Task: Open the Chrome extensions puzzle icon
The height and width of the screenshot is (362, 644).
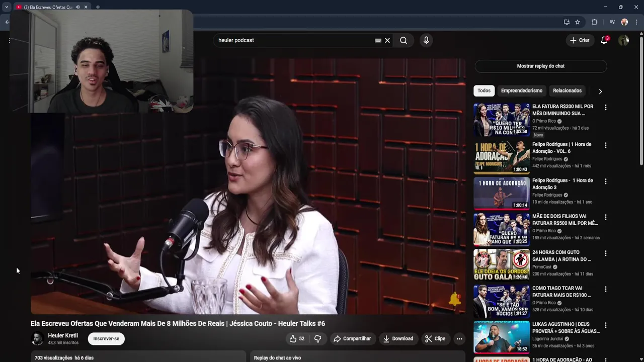Action: click(595, 22)
